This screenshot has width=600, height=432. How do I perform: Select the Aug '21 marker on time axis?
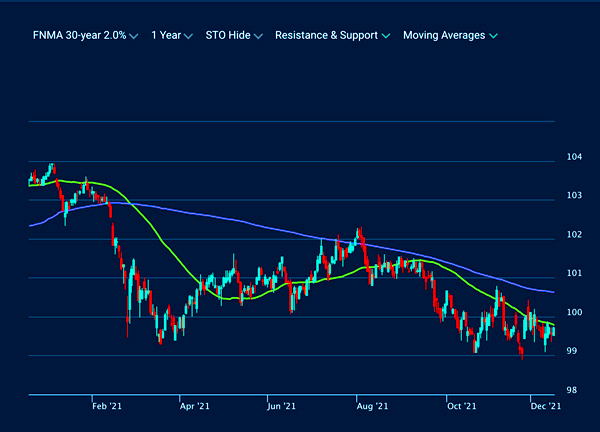click(371, 407)
